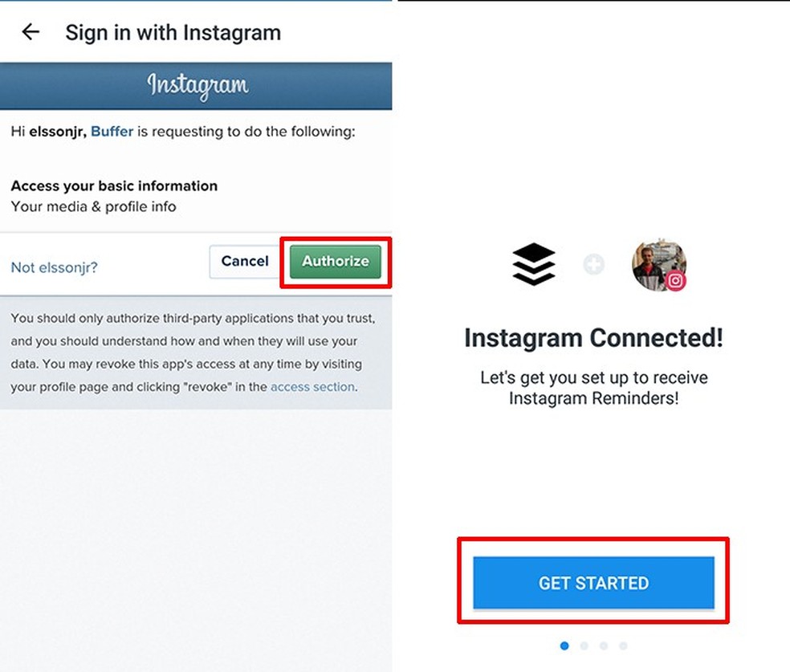The width and height of the screenshot is (790, 672).
Task: Click the Sign in with Instagram header text
Action: click(173, 32)
